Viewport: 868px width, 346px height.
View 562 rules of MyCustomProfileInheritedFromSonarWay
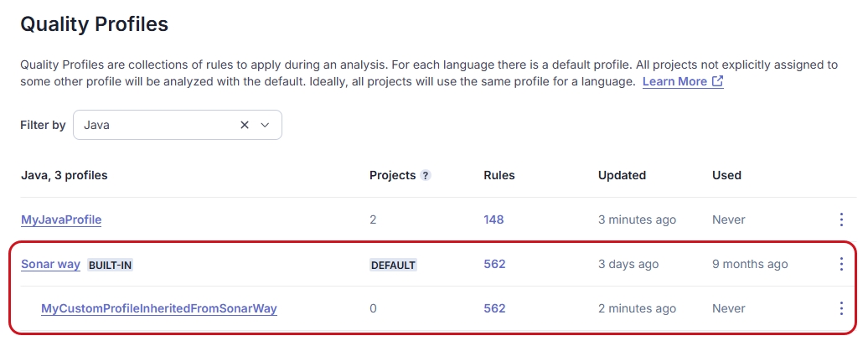coord(494,308)
